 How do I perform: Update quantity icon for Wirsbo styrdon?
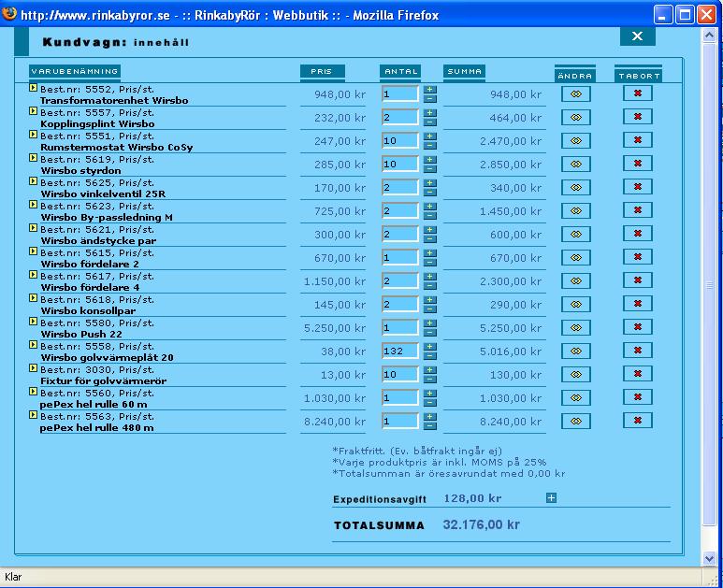click(576, 164)
